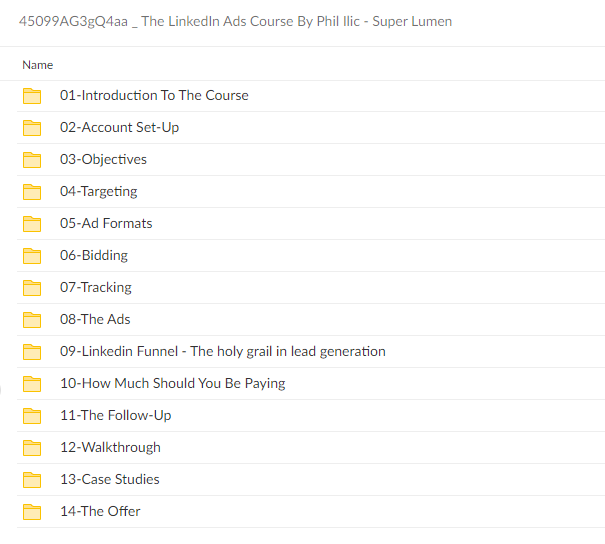
Task: Select folder icon beside 03-Objectives
Action: point(32,160)
